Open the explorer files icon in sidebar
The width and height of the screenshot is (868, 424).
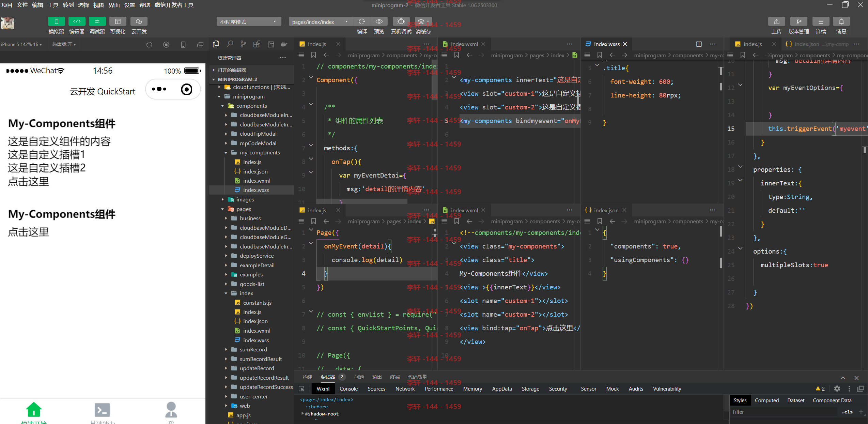[x=216, y=44]
